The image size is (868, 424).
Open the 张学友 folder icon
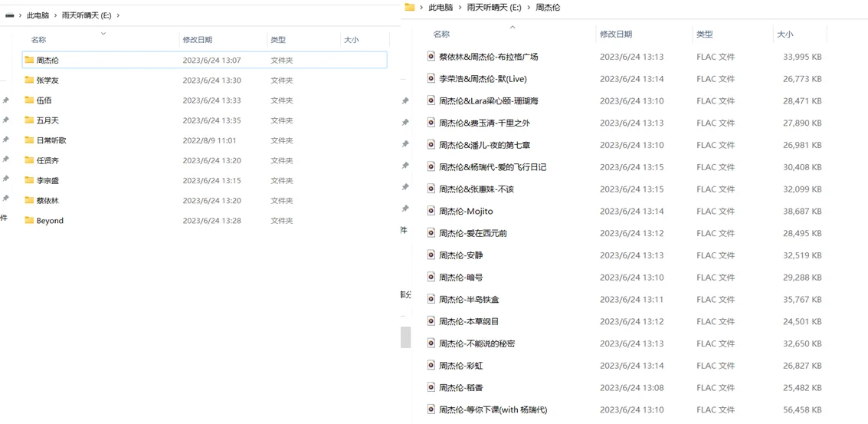point(29,80)
